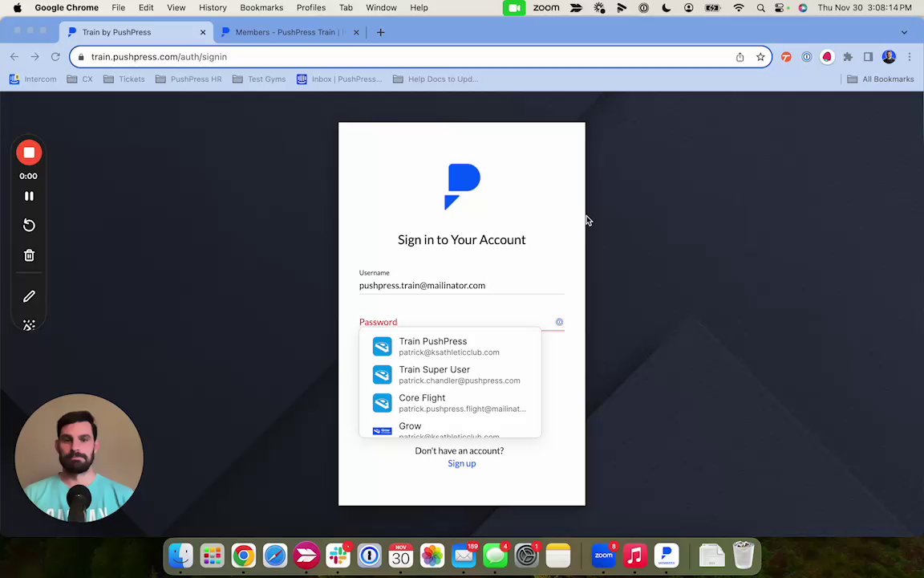The width and height of the screenshot is (924, 578).
Task: Open the All Bookmarks folder
Action: pyautogui.click(x=881, y=79)
